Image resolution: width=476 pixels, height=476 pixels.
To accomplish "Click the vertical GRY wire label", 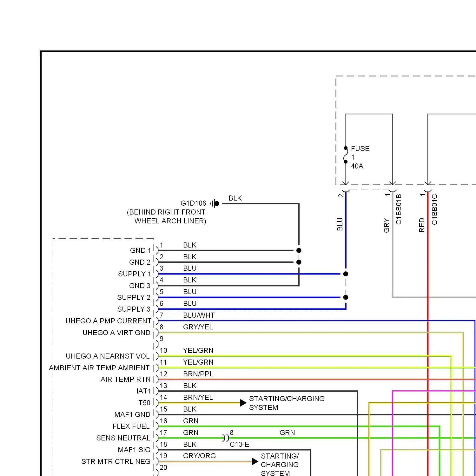I will (x=387, y=225).
